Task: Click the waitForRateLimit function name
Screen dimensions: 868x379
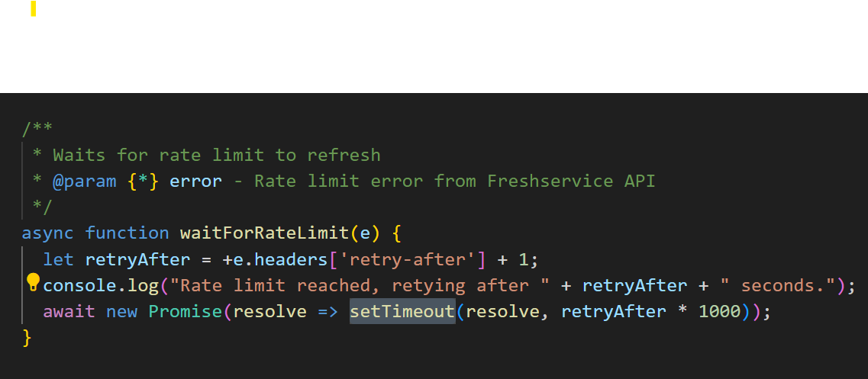Action: click(264, 233)
